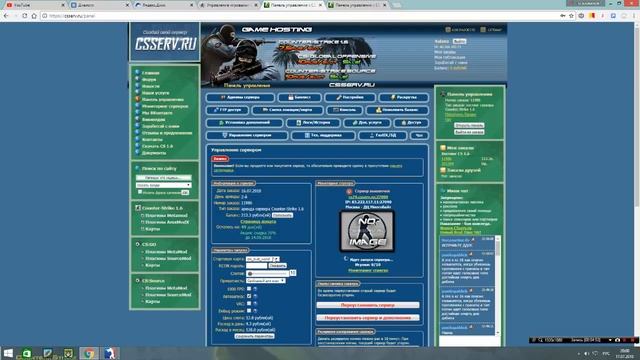Click the button next to the balance value
Viewport: 640px width, 360px height.
coord(282,215)
